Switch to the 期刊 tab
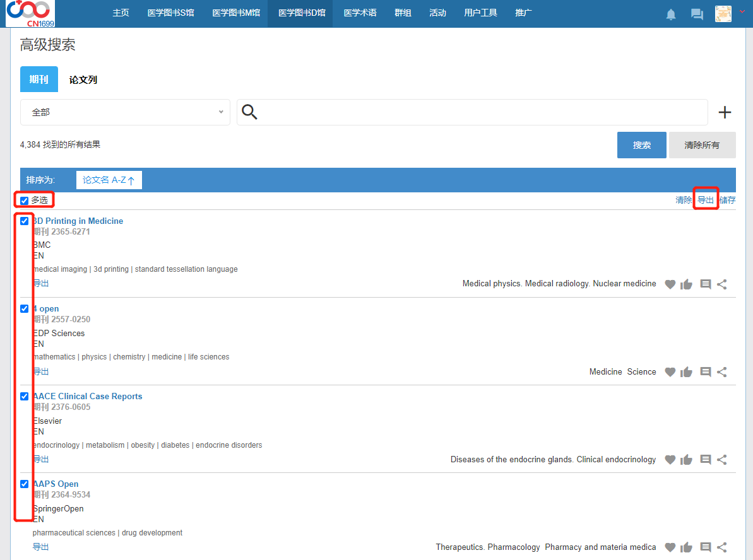The width and height of the screenshot is (753, 560). [x=39, y=79]
